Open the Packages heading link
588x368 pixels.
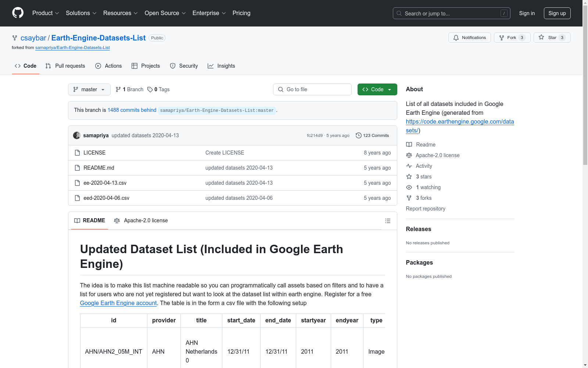pos(419,262)
